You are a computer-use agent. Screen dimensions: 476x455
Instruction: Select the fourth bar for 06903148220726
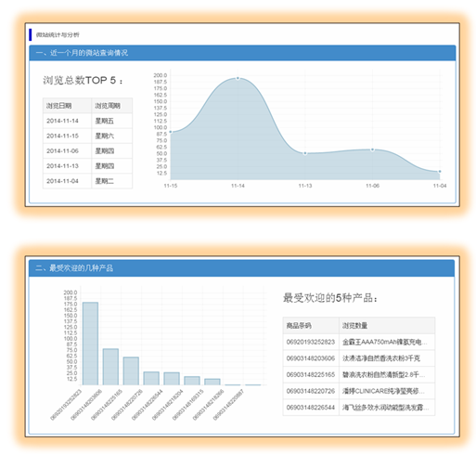pyautogui.click(x=151, y=378)
